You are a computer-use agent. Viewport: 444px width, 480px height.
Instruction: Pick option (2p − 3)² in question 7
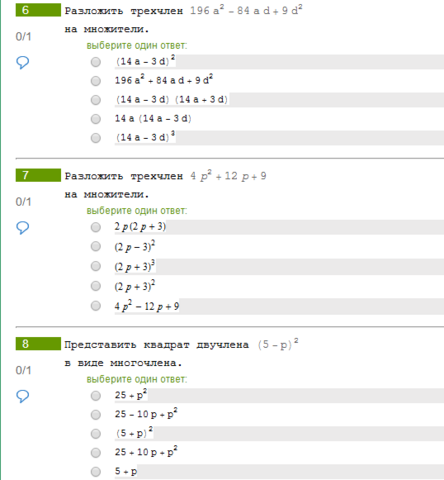tap(96, 246)
